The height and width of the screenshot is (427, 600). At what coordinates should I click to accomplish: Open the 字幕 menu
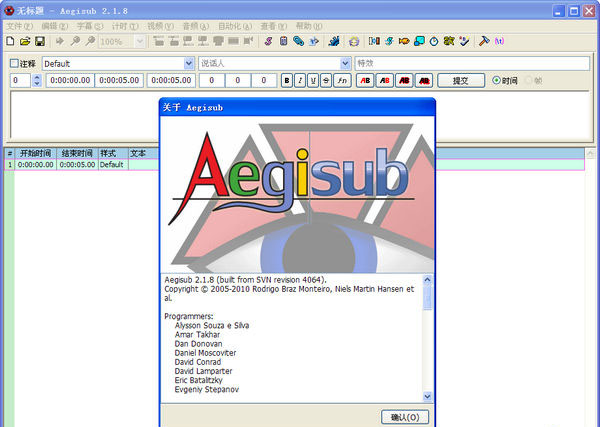[x=90, y=25]
